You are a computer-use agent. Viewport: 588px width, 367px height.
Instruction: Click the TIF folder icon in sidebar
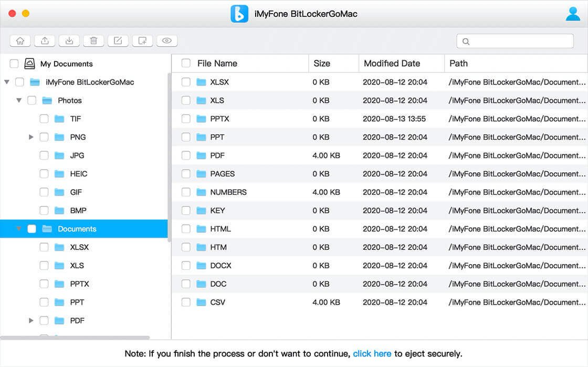tap(59, 119)
